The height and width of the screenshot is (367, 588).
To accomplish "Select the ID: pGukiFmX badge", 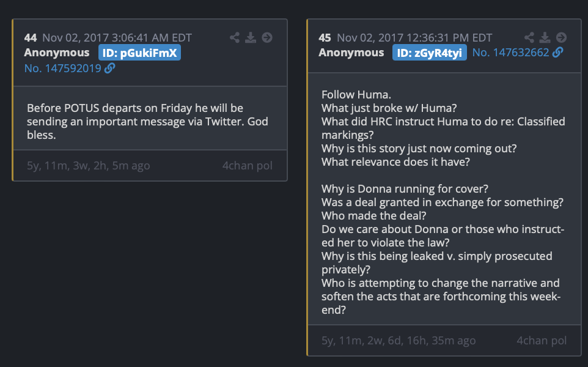I will coord(140,53).
